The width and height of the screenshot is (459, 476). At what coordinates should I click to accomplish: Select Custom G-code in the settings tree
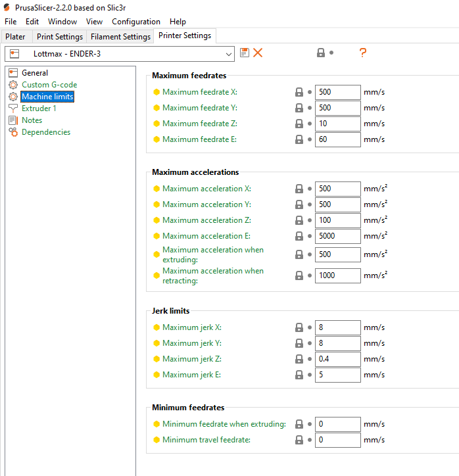[49, 85]
